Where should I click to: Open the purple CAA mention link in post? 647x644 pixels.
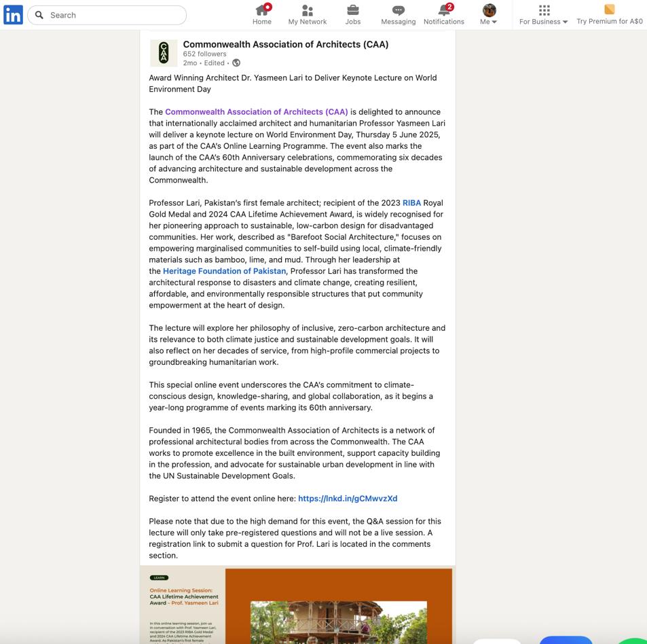[256, 112]
